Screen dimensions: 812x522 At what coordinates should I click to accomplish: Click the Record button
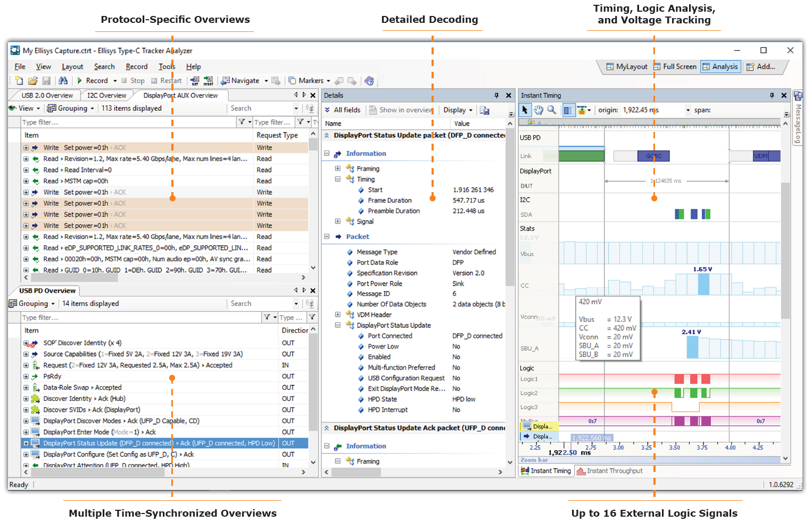[93, 81]
